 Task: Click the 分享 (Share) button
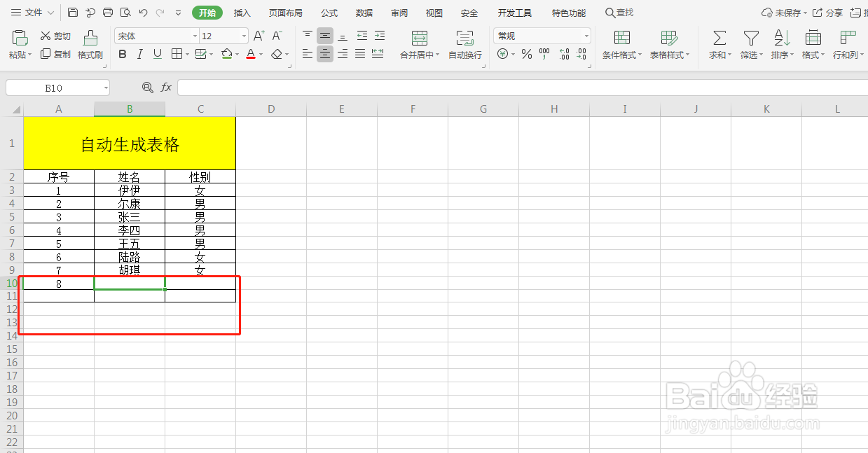point(827,13)
